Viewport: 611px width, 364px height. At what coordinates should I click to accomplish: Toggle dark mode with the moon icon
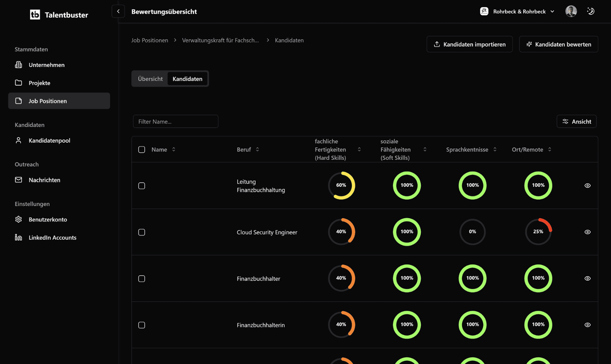[x=591, y=11]
